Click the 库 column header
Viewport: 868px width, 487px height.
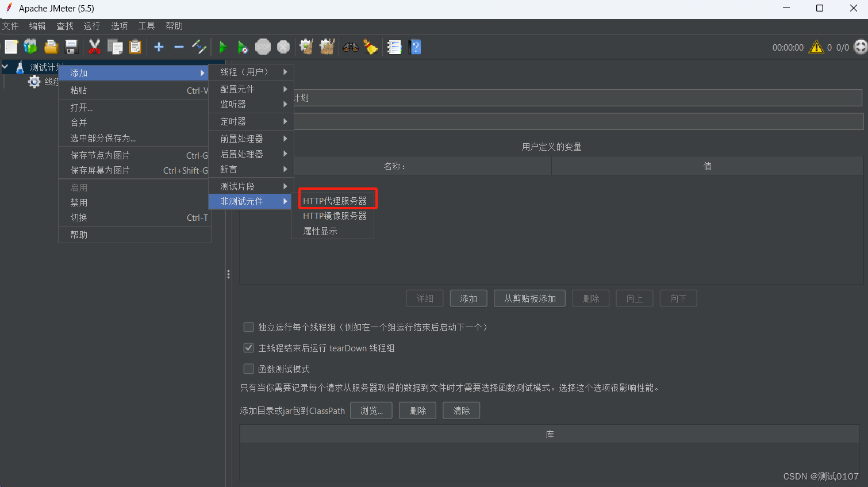pyautogui.click(x=550, y=434)
